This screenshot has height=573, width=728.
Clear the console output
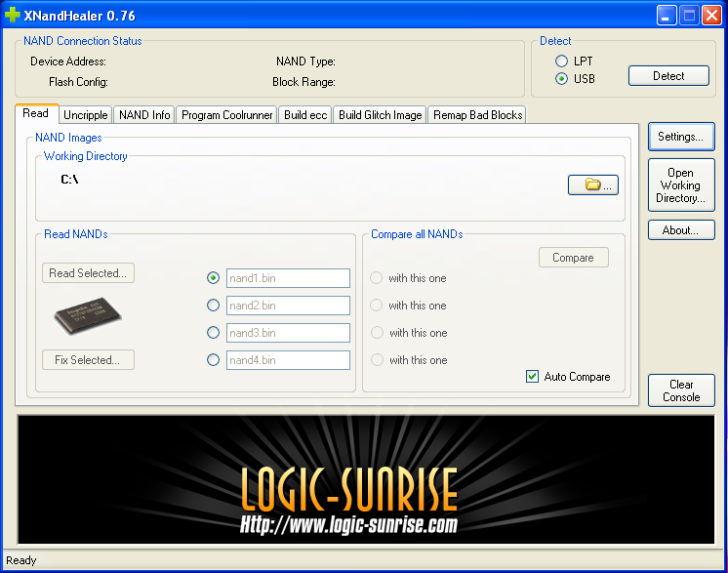[681, 390]
